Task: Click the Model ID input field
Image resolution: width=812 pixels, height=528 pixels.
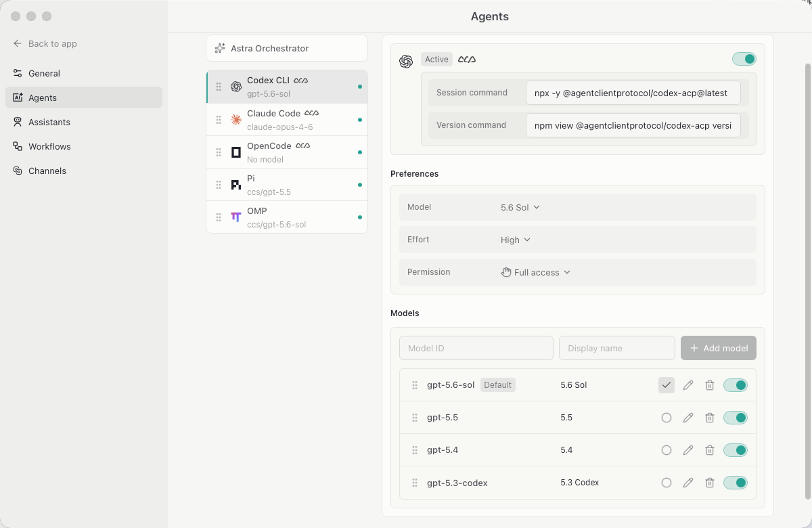Action: click(476, 348)
